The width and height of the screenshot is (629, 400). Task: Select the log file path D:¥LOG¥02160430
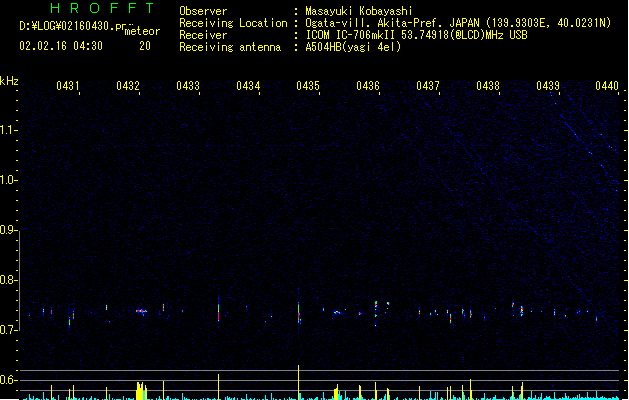(72, 26)
